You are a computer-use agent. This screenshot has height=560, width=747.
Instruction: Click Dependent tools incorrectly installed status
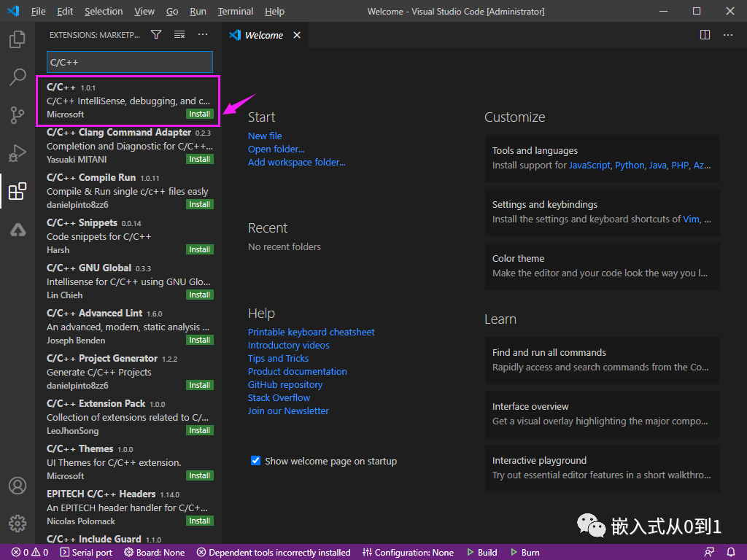pos(274,553)
